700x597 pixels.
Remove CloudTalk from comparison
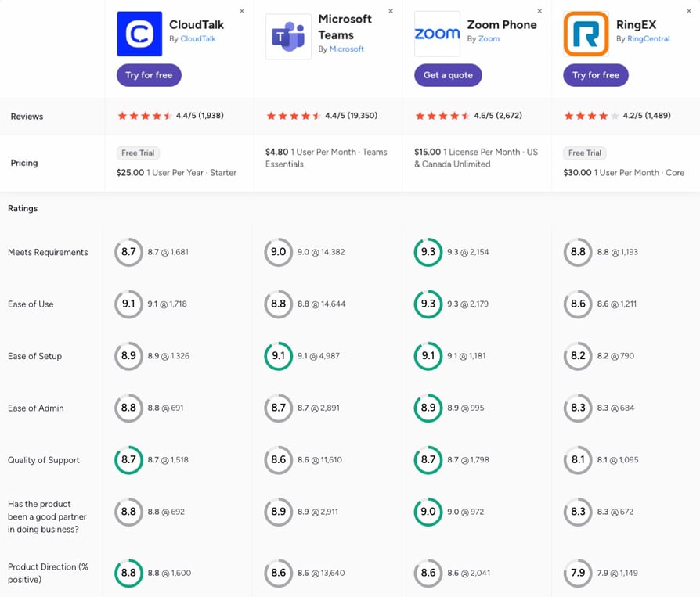click(x=242, y=11)
